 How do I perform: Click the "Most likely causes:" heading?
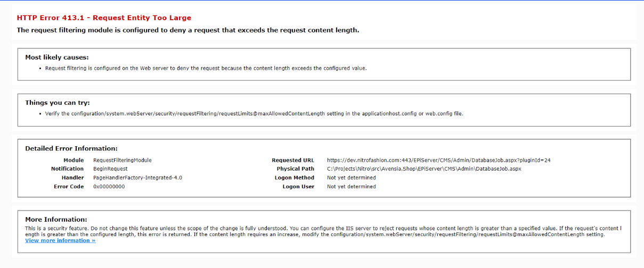pos(56,57)
